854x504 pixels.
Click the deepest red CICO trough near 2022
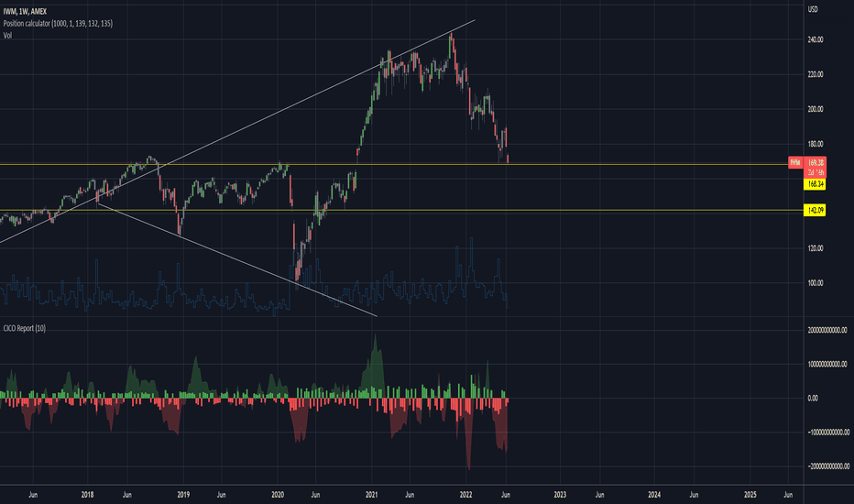tap(468, 436)
